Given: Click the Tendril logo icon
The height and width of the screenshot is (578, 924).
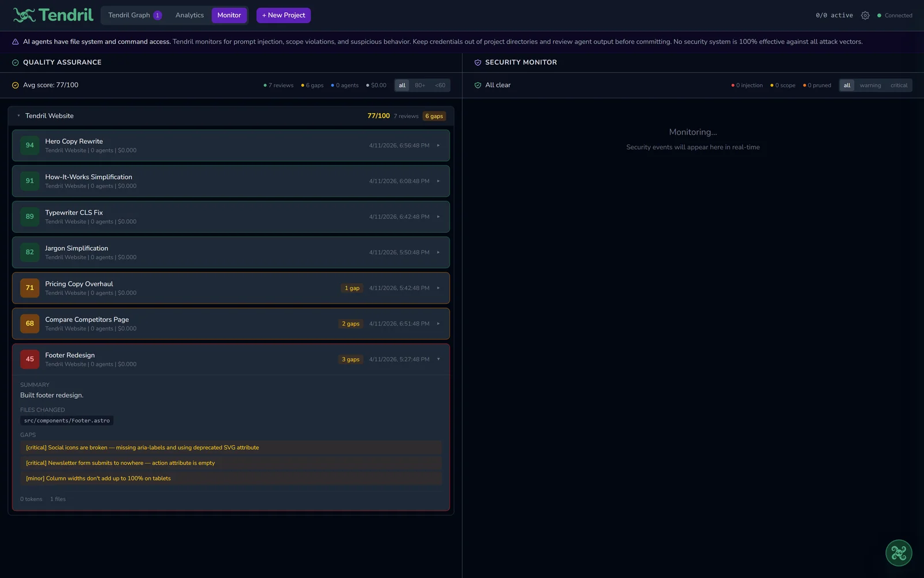Looking at the screenshot, I should (x=23, y=15).
